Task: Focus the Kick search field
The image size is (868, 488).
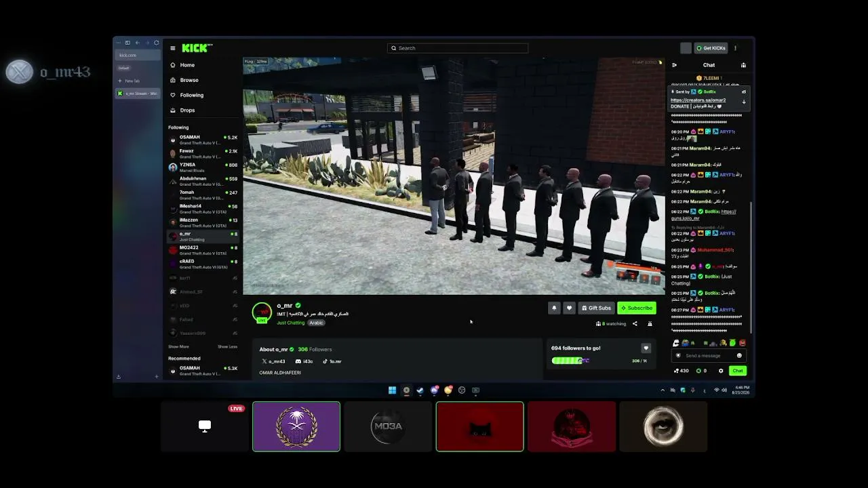Action: click(x=458, y=48)
